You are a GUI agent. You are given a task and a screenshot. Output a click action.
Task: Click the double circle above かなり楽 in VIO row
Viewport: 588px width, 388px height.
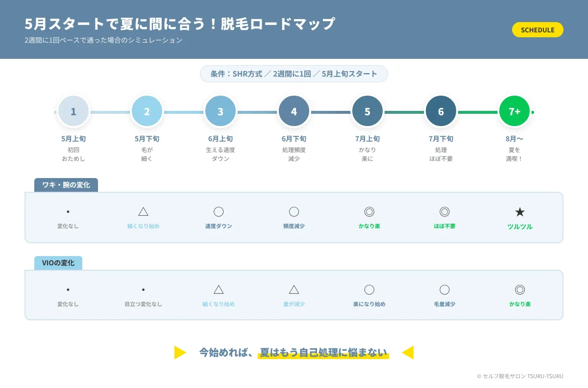520,290
